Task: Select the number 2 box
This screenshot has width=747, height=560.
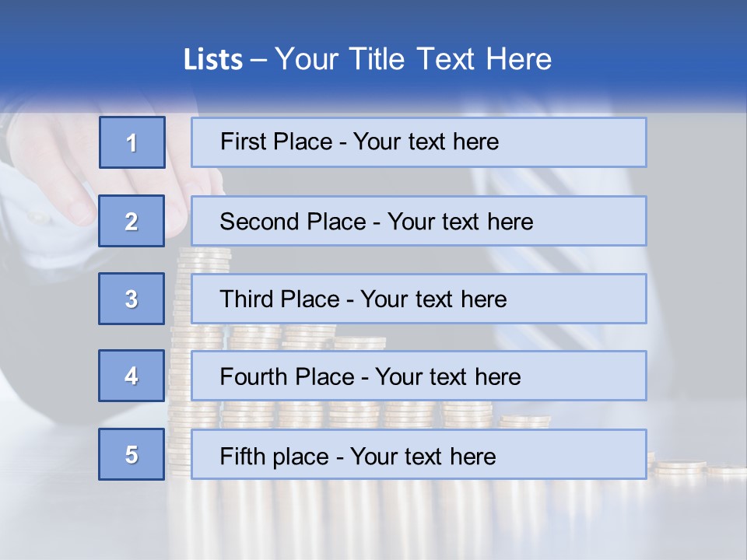Action: point(132,221)
